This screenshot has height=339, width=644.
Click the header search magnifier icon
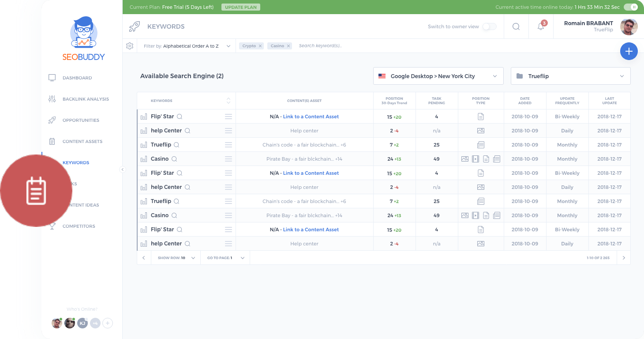pos(516,26)
